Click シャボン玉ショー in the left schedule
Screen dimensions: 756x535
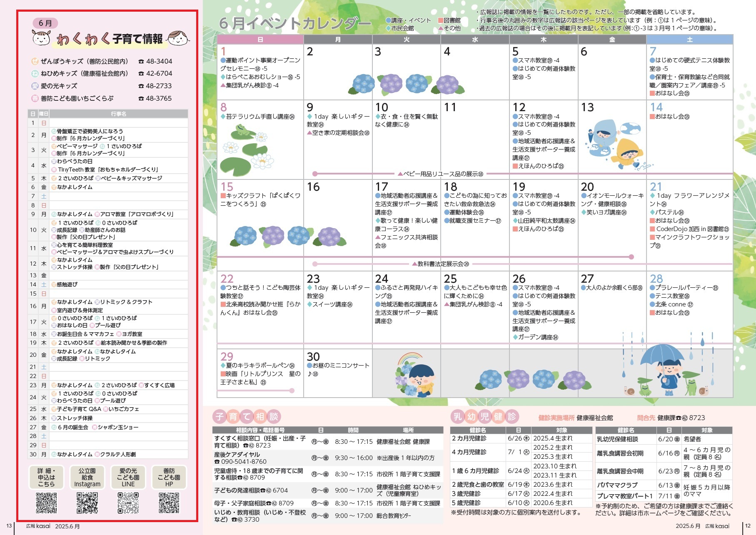tap(115, 428)
